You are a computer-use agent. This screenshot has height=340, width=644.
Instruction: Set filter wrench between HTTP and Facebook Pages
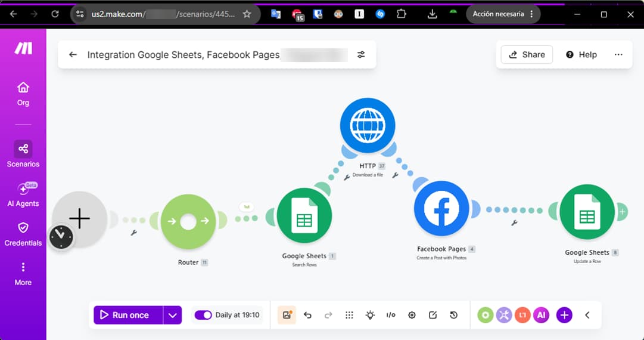coord(395,175)
